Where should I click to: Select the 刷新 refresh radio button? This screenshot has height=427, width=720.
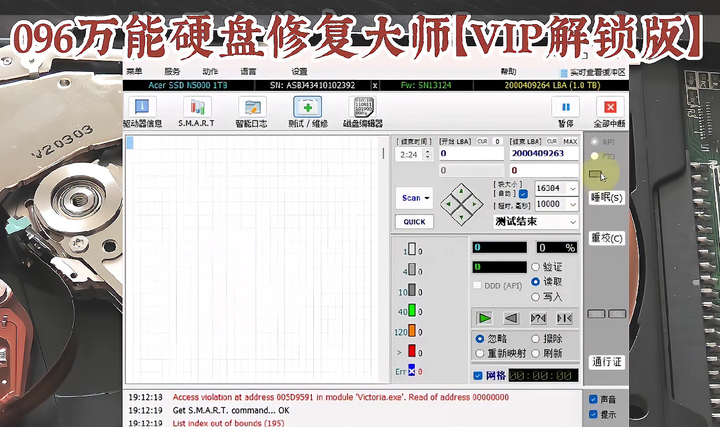click(x=535, y=354)
